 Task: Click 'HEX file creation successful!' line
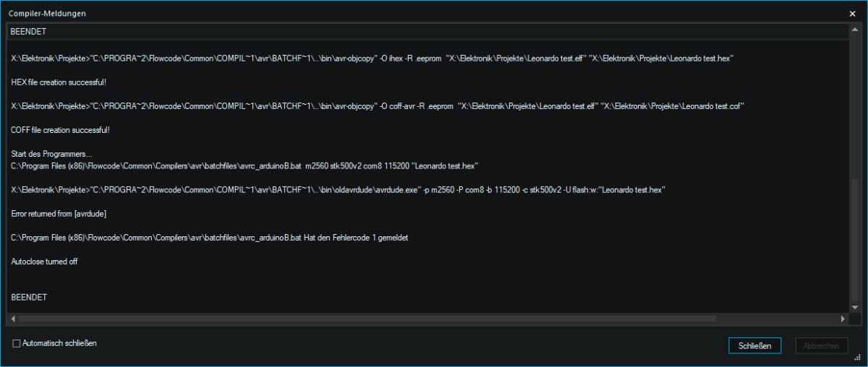click(x=59, y=82)
